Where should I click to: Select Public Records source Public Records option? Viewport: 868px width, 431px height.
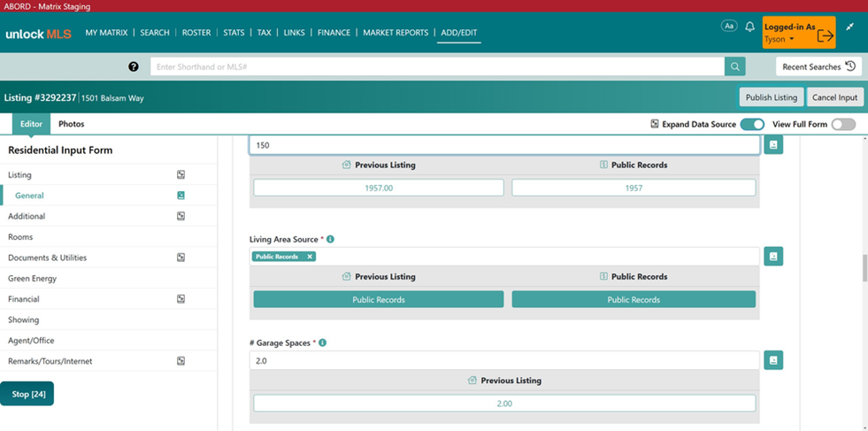pyautogui.click(x=634, y=300)
